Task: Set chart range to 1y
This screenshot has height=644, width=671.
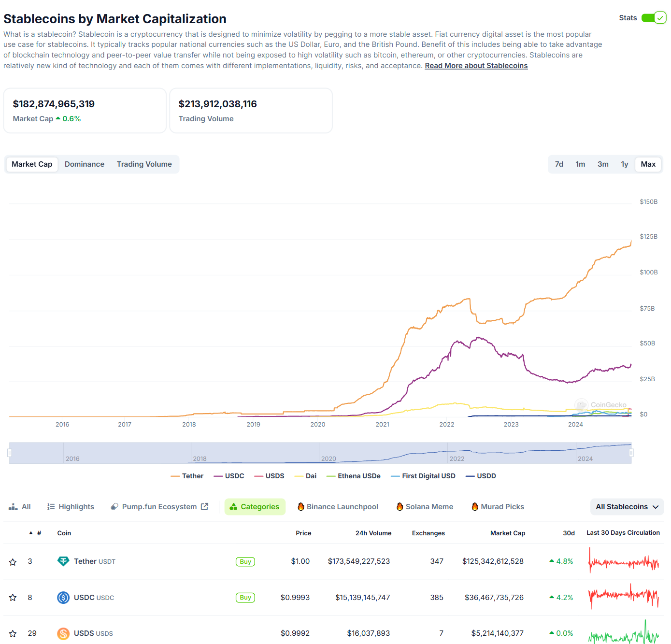Action: click(x=625, y=164)
